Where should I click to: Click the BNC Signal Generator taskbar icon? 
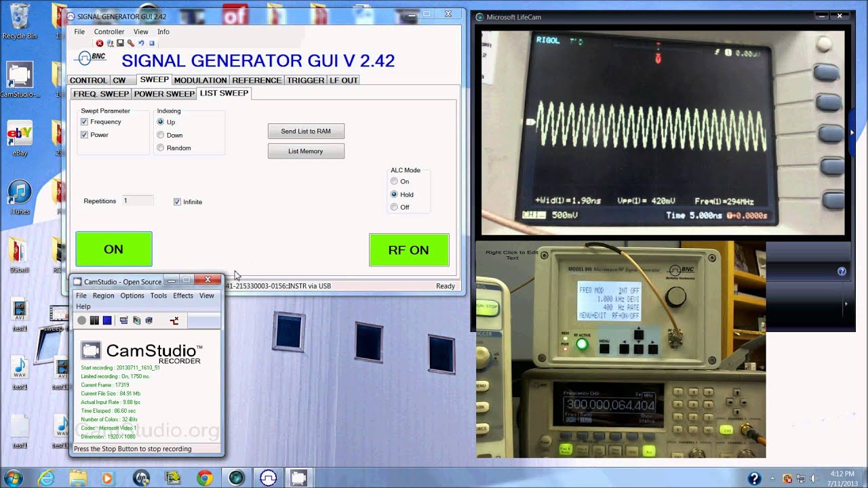pyautogui.click(x=267, y=478)
